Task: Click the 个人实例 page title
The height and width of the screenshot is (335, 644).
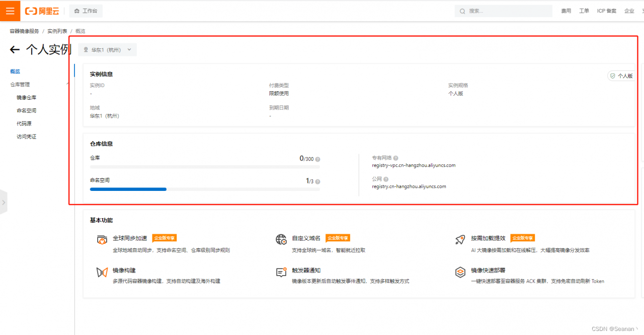Action: click(48, 49)
